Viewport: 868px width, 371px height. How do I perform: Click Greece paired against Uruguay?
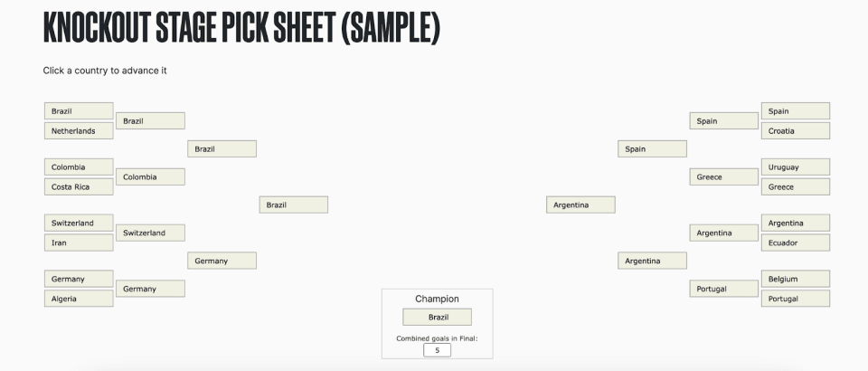(796, 187)
